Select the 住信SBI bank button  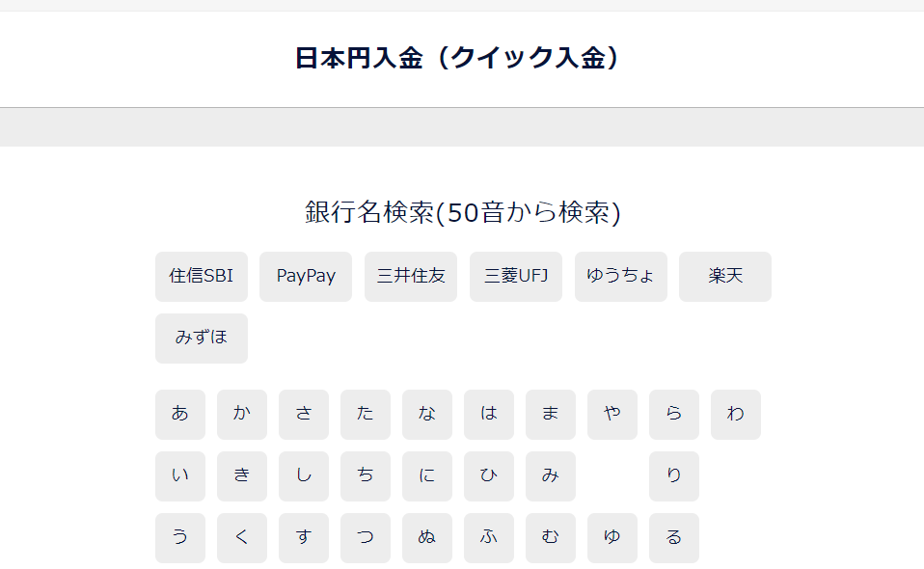pyautogui.click(x=202, y=277)
